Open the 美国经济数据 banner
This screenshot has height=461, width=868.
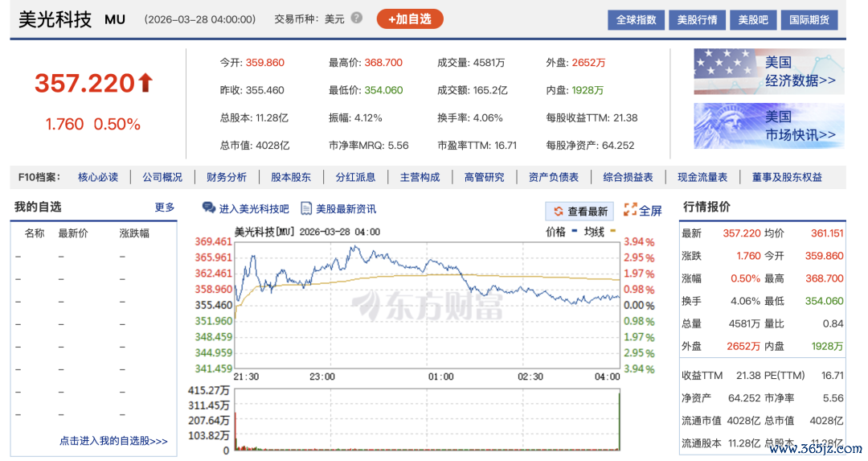click(769, 72)
